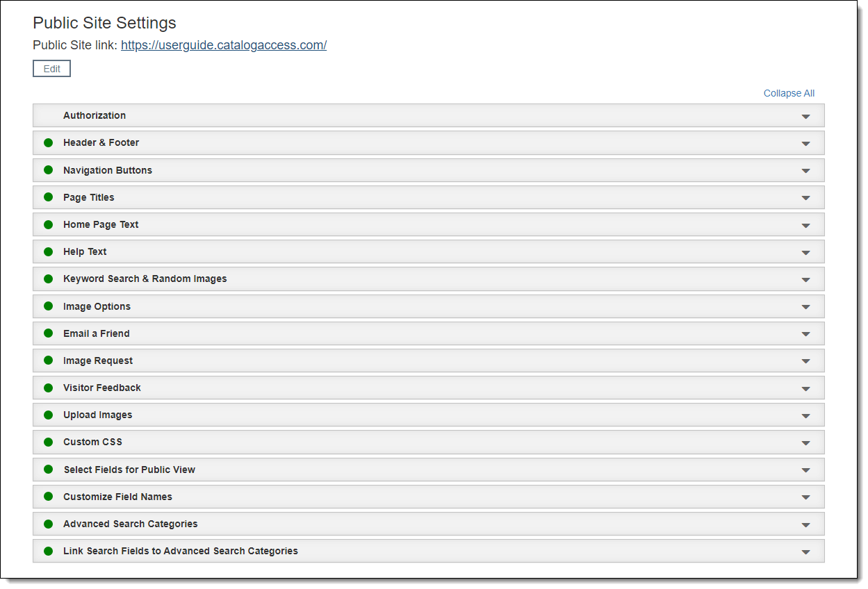Expand the Authorization section arrow
Viewport: 868px width, 589px height.
coord(805,117)
